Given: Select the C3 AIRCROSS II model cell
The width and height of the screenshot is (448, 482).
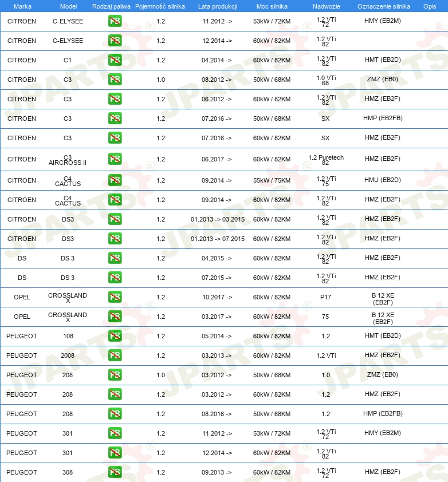Looking at the screenshot, I should pos(68,160).
